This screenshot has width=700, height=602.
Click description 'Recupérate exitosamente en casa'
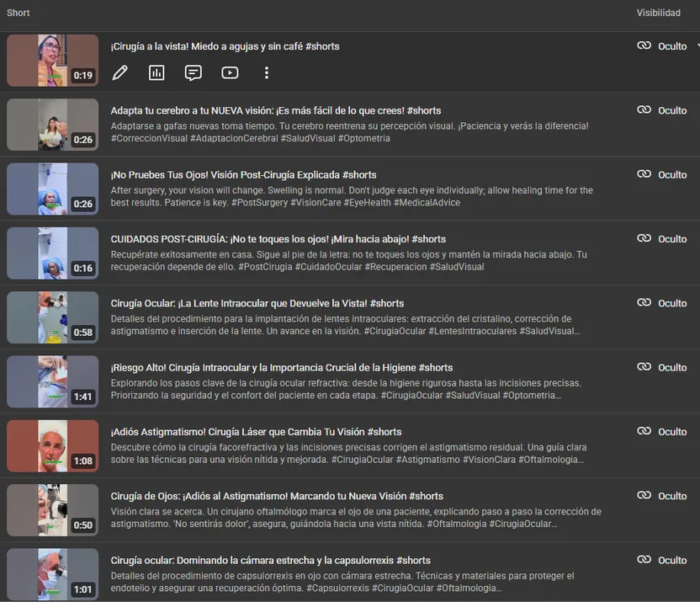(x=348, y=261)
